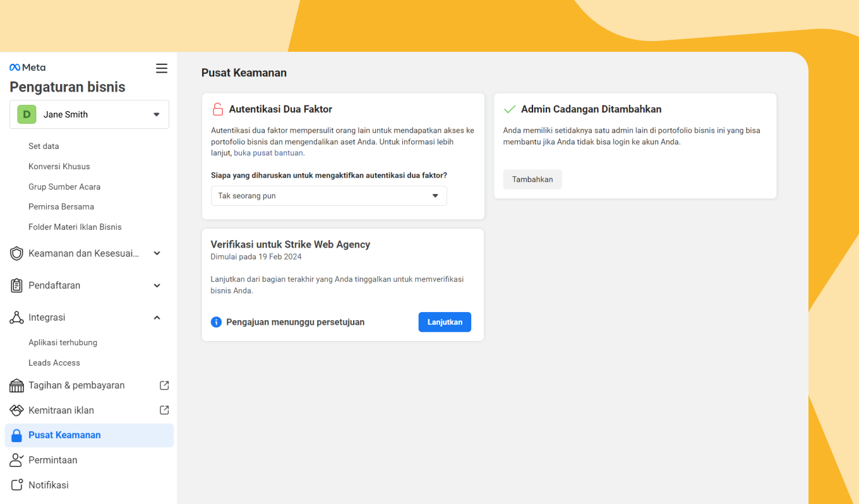Click the Notifikasi bell icon
The image size is (859, 504).
pyautogui.click(x=16, y=485)
